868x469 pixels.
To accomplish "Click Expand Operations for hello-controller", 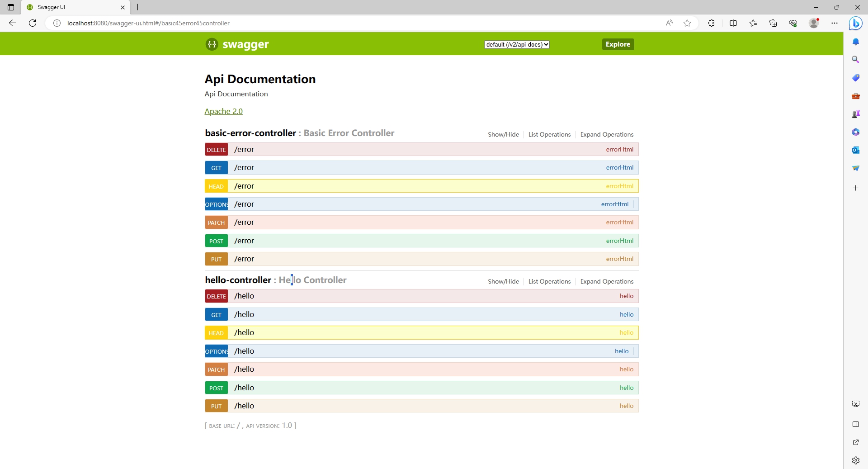I will (607, 281).
